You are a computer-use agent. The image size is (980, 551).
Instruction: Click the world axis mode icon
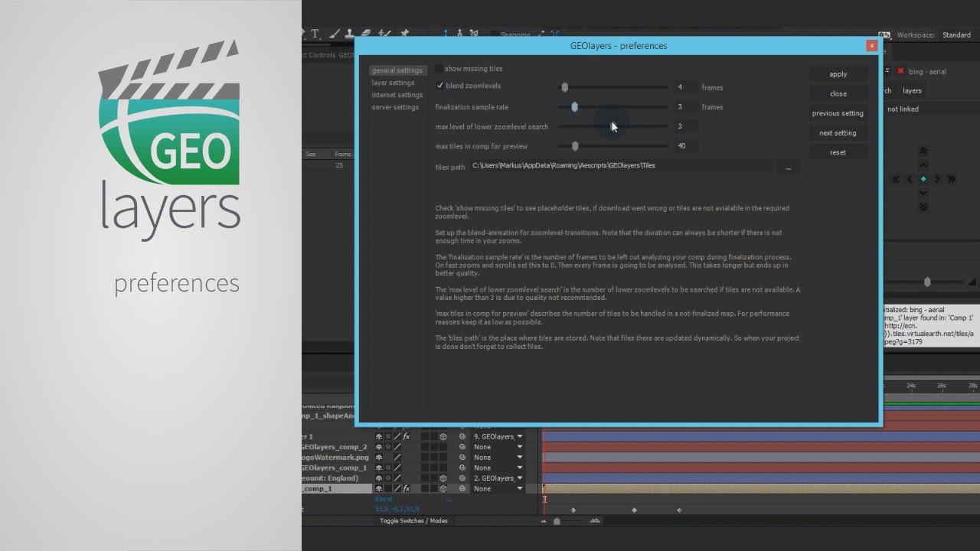pyautogui.click(x=460, y=34)
